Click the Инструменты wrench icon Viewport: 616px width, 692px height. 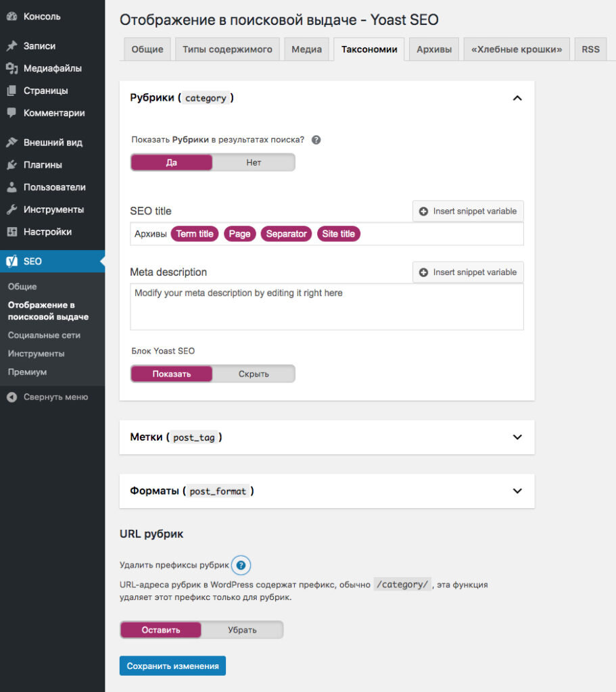click(12, 209)
